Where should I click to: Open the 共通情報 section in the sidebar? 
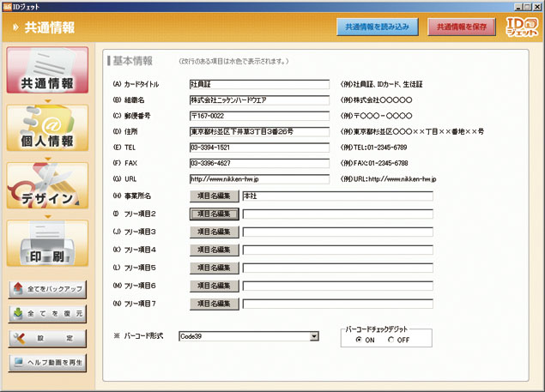pyautogui.click(x=47, y=70)
